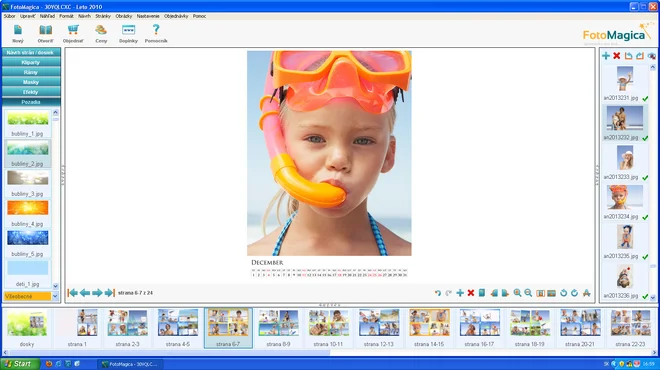Click the zoom out magnifier icon

pyautogui.click(x=528, y=293)
